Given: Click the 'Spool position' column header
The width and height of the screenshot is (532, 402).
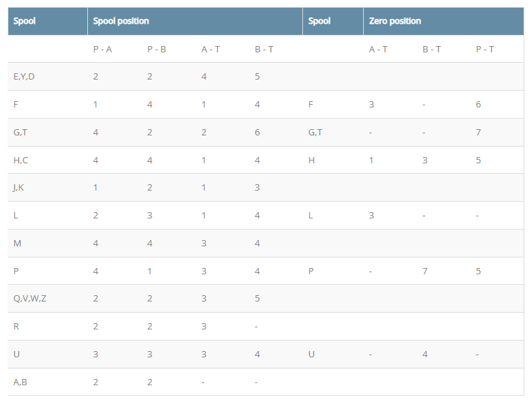Looking at the screenshot, I should (121, 21).
